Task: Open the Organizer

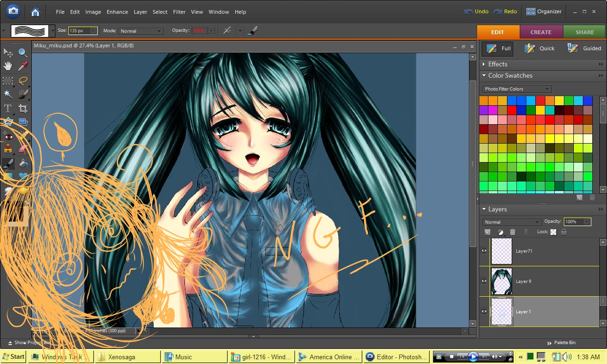Action: click(x=544, y=11)
